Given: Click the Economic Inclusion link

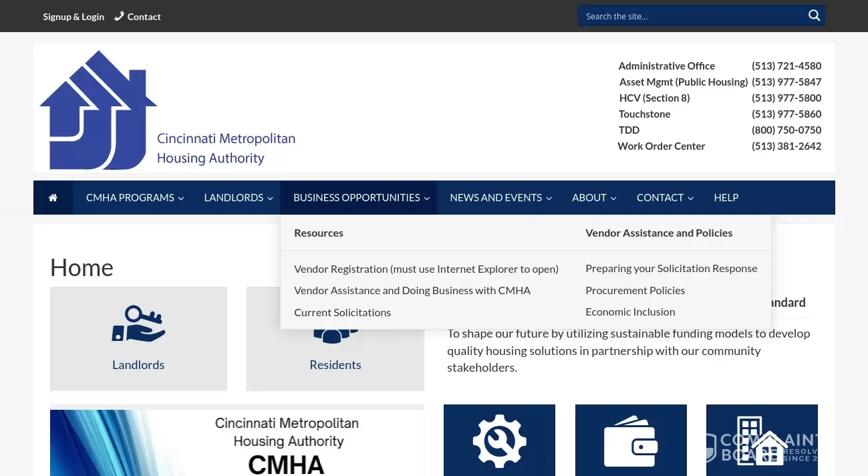Looking at the screenshot, I should (x=630, y=312).
